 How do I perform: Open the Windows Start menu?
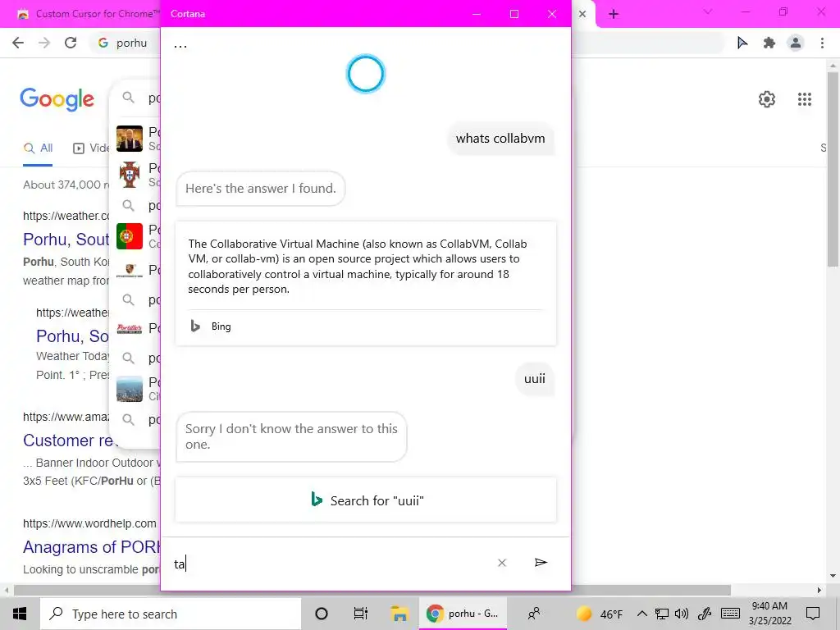[x=20, y=614]
